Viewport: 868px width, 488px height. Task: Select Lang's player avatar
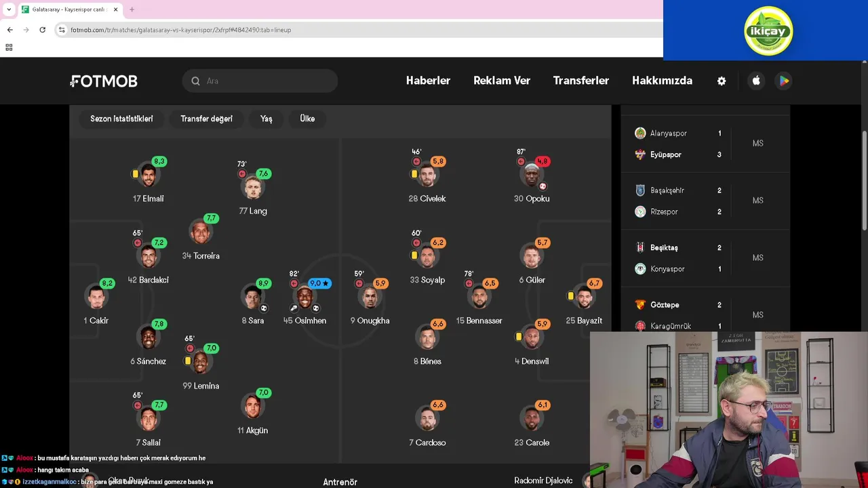pyautogui.click(x=253, y=187)
